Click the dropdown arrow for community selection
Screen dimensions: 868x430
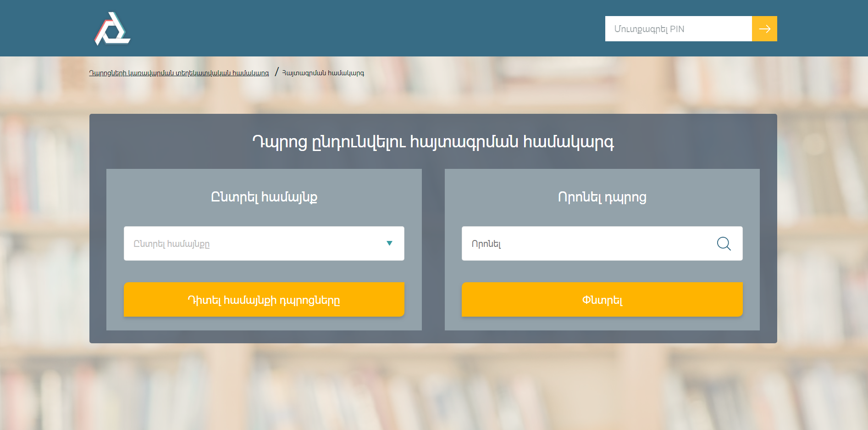click(x=389, y=243)
